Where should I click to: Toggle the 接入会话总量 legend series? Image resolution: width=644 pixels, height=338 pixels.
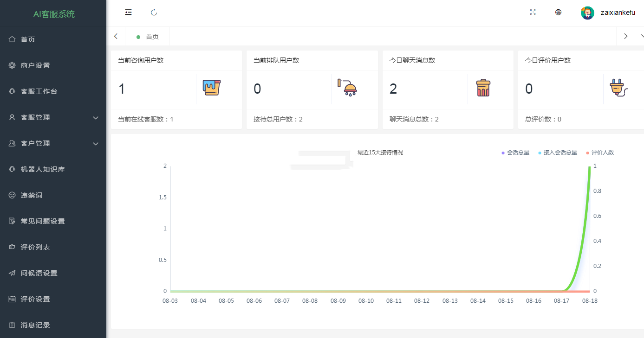coord(558,152)
